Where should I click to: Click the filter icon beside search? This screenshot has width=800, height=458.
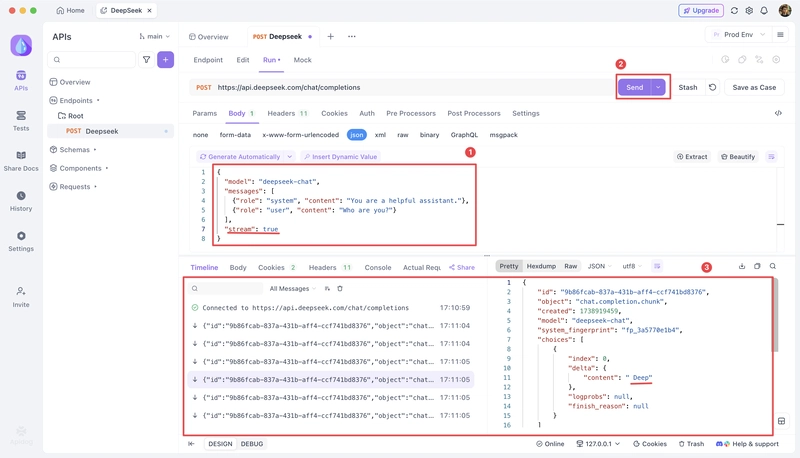(146, 60)
